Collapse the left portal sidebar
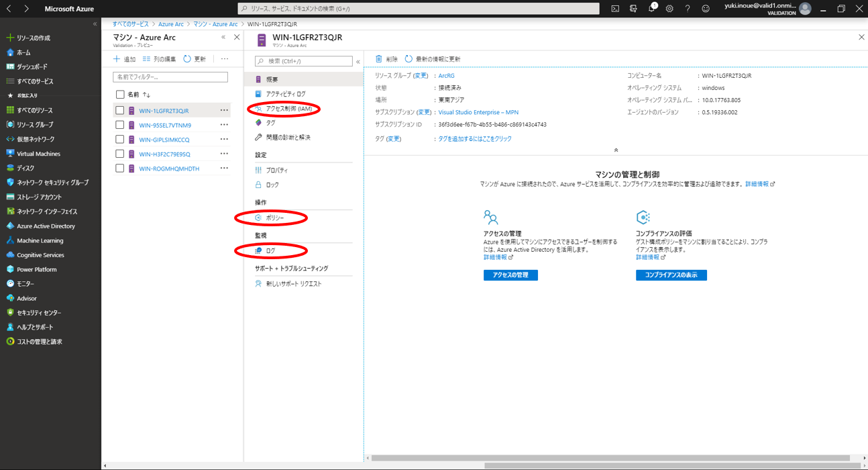868x470 pixels. [x=95, y=23]
